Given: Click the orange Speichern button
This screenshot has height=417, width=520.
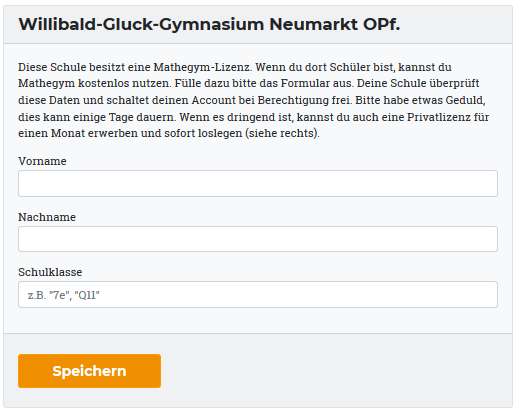Looking at the screenshot, I should click(89, 371).
